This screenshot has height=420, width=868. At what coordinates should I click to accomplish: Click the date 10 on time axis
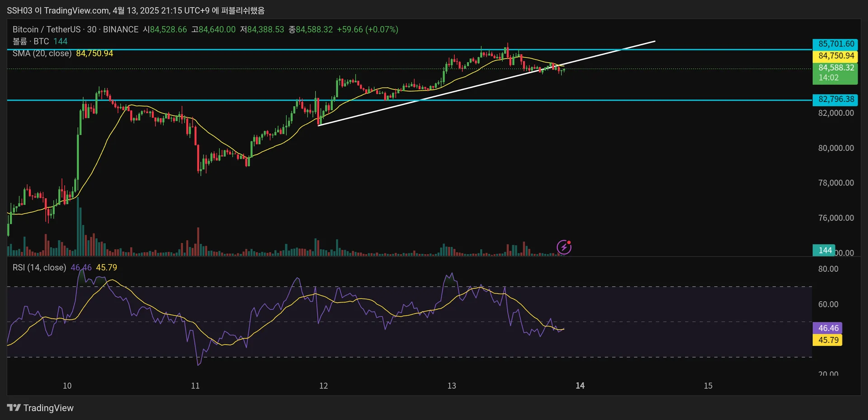pyautogui.click(x=67, y=386)
